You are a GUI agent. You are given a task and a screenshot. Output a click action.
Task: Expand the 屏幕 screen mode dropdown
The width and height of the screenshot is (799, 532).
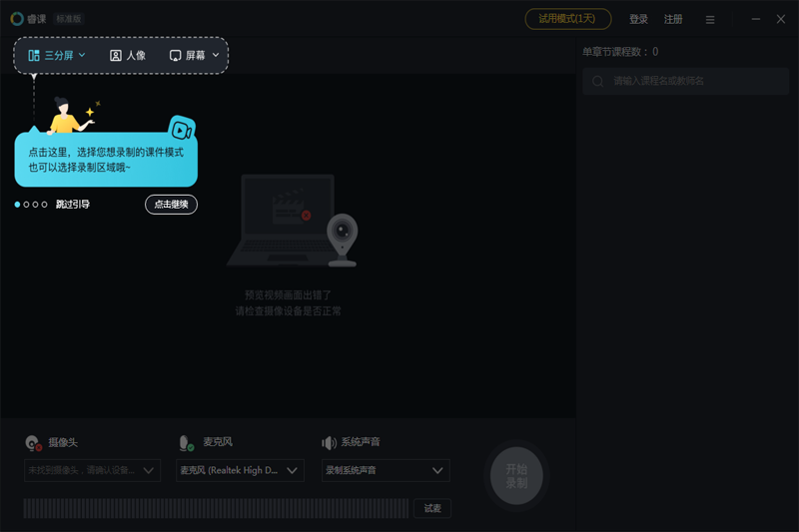pyautogui.click(x=195, y=56)
